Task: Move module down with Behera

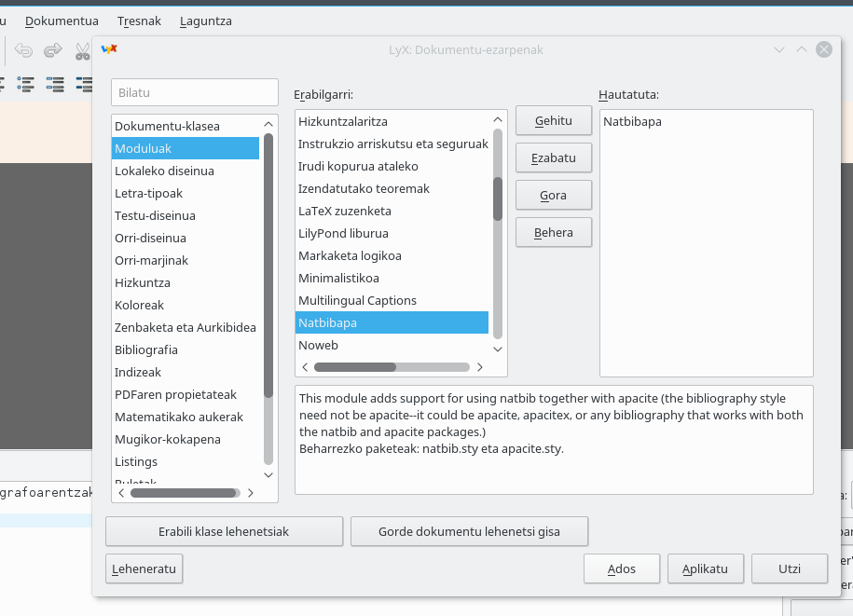Action: 553,232
